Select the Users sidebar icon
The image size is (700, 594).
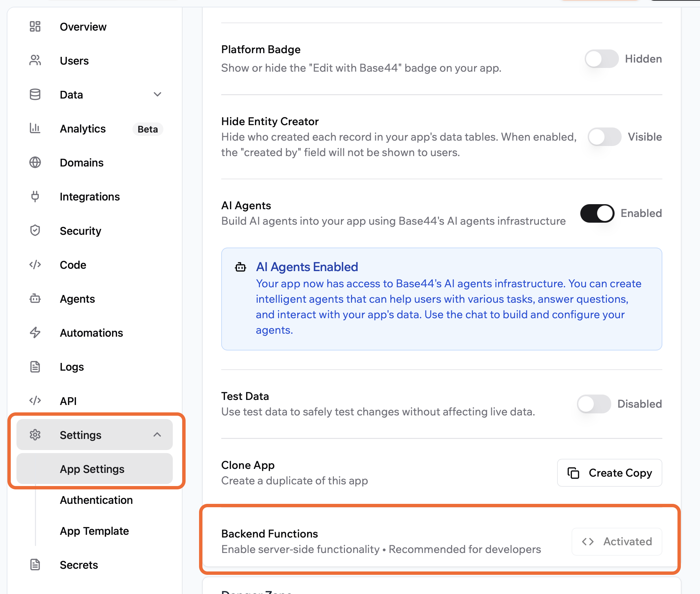pyautogui.click(x=35, y=61)
